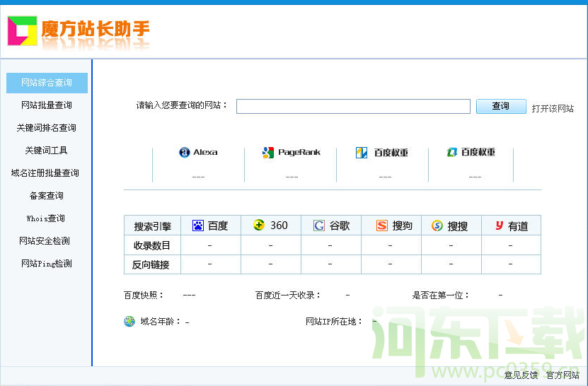588x386 pixels.
Task: Open 网站安全检测 in sidebar
Action: coord(45,241)
